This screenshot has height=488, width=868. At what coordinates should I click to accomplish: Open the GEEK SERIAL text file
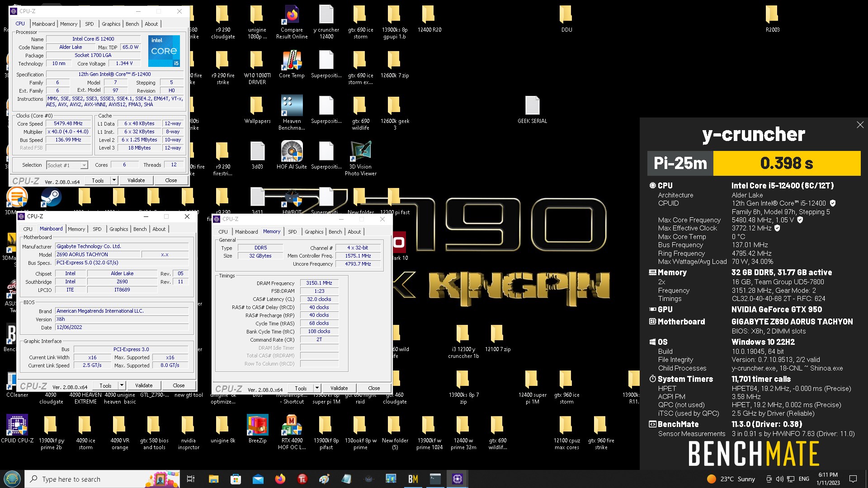(x=532, y=110)
